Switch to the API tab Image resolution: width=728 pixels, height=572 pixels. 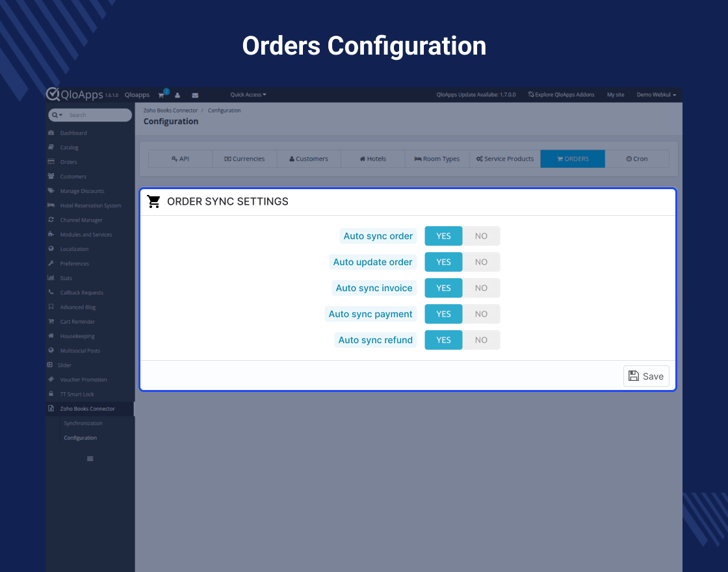click(x=180, y=159)
